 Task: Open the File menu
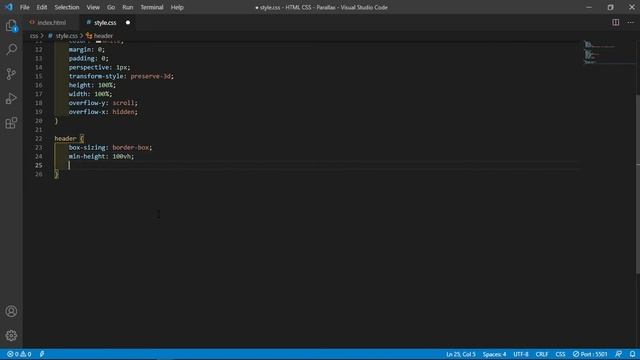tap(24, 7)
